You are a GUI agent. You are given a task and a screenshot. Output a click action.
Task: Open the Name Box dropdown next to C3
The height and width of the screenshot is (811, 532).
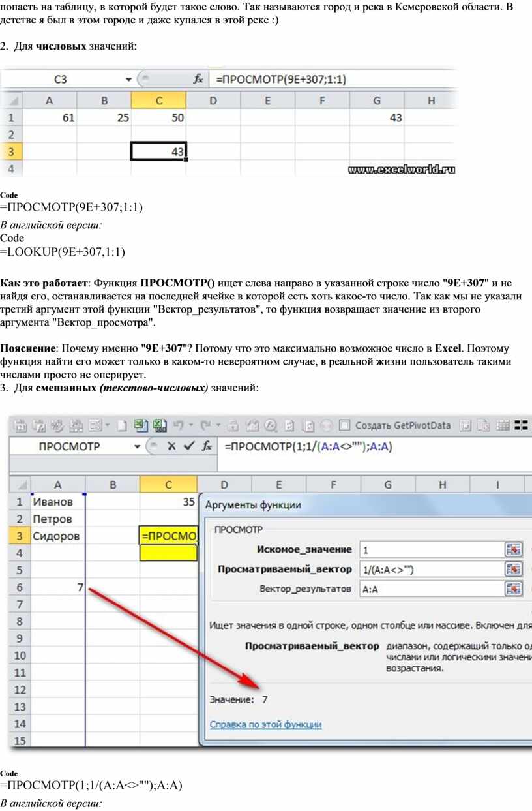coord(128,79)
